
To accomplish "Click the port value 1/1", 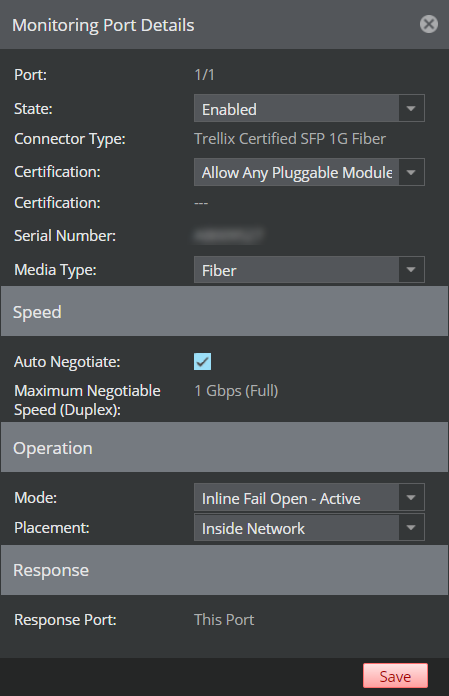I will click(x=205, y=75).
